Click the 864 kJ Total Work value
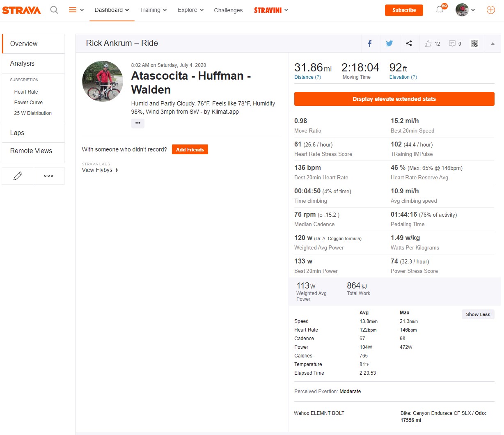Viewport: 504px width, 435px height. tap(357, 286)
